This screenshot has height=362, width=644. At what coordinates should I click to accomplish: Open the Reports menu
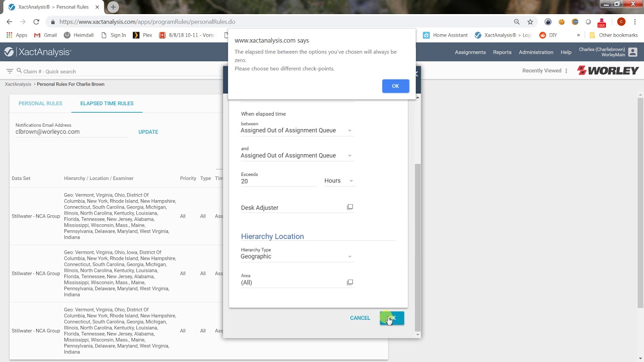point(502,52)
